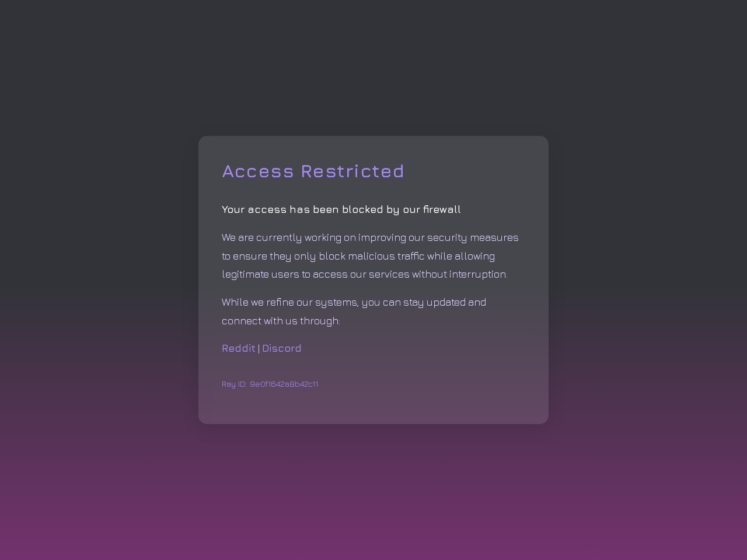This screenshot has width=747, height=560.
Task: Open the Discord link
Action: pyautogui.click(x=281, y=348)
